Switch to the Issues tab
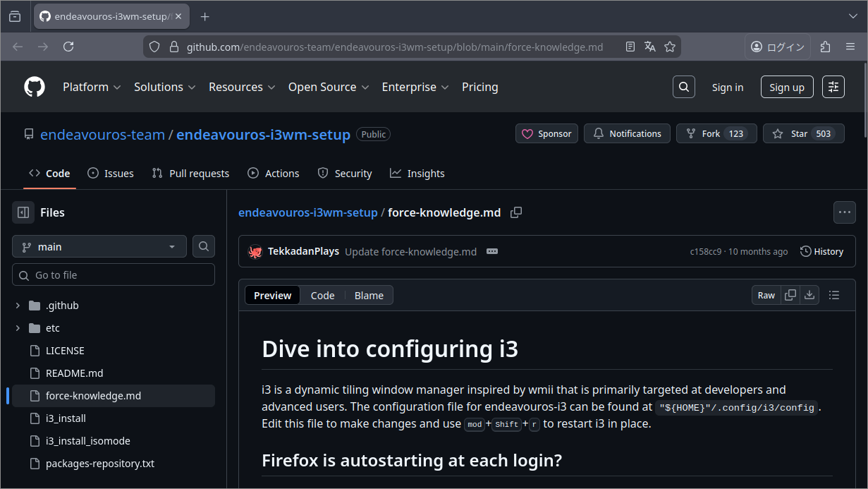This screenshot has height=489, width=868. click(x=111, y=174)
